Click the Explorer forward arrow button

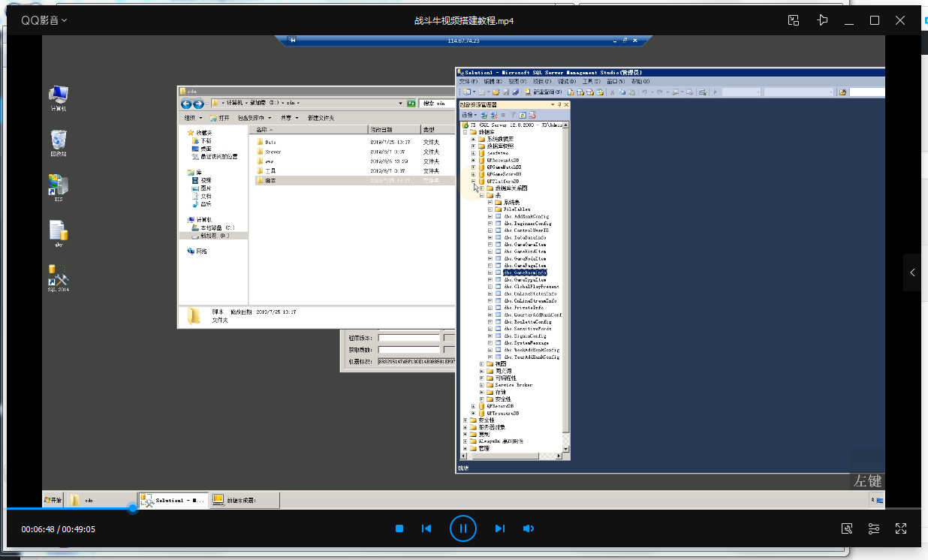(x=197, y=104)
